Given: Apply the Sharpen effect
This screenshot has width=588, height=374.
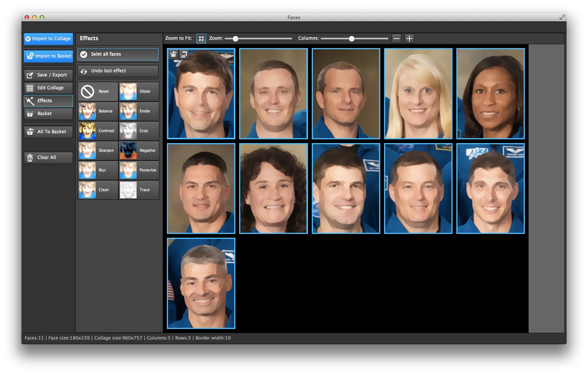Looking at the screenshot, I should pos(98,151).
